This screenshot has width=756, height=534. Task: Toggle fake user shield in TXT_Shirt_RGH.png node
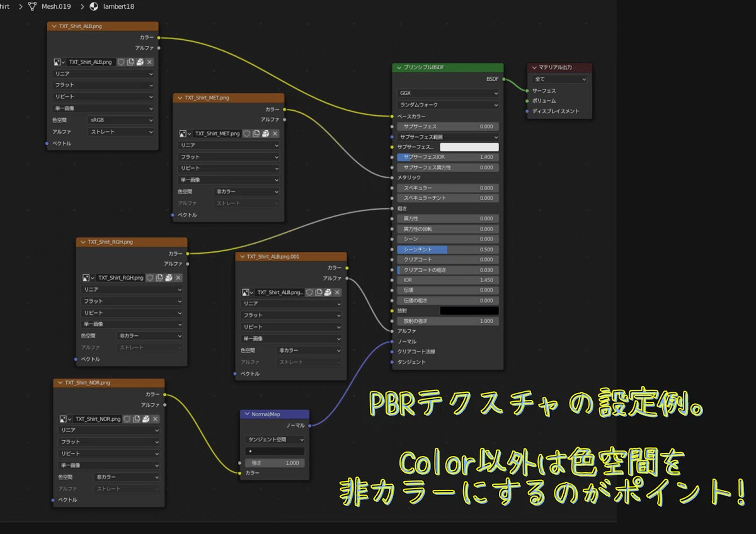[x=150, y=278]
